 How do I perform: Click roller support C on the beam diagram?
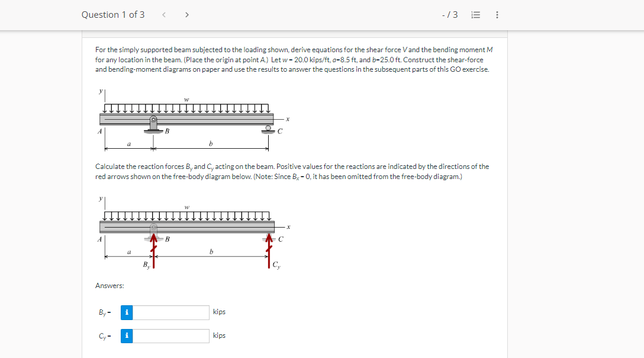(x=269, y=129)
